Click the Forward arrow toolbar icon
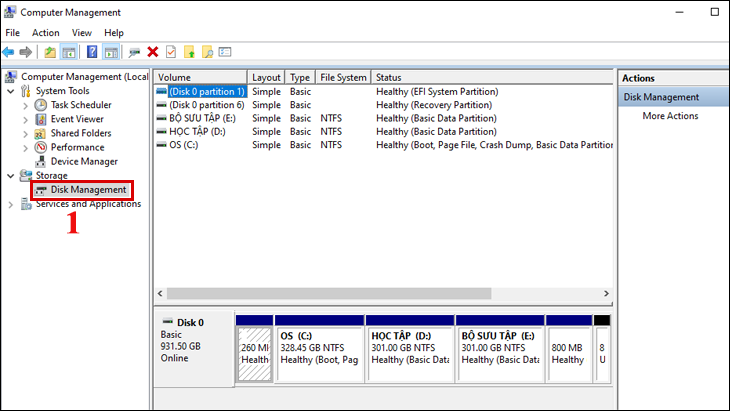Image resolution: width=730 pixels, height=411 pixels. pyautogui.click(x=26, y=52)
